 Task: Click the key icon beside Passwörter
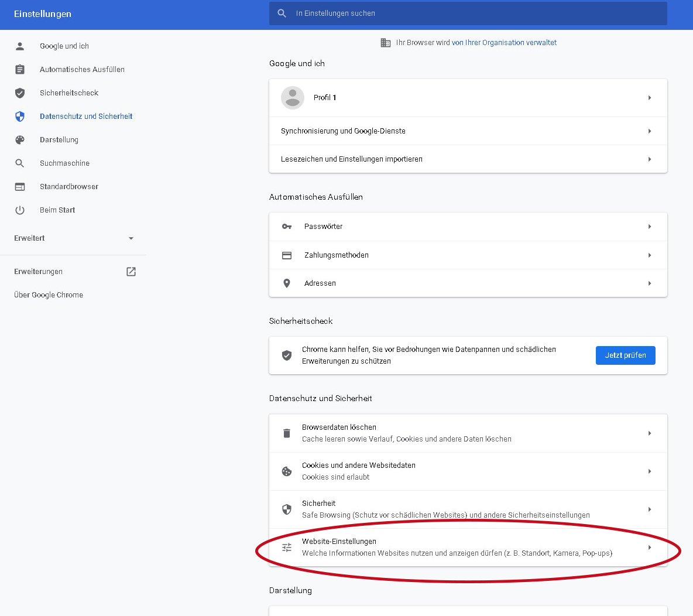[287, 227]
